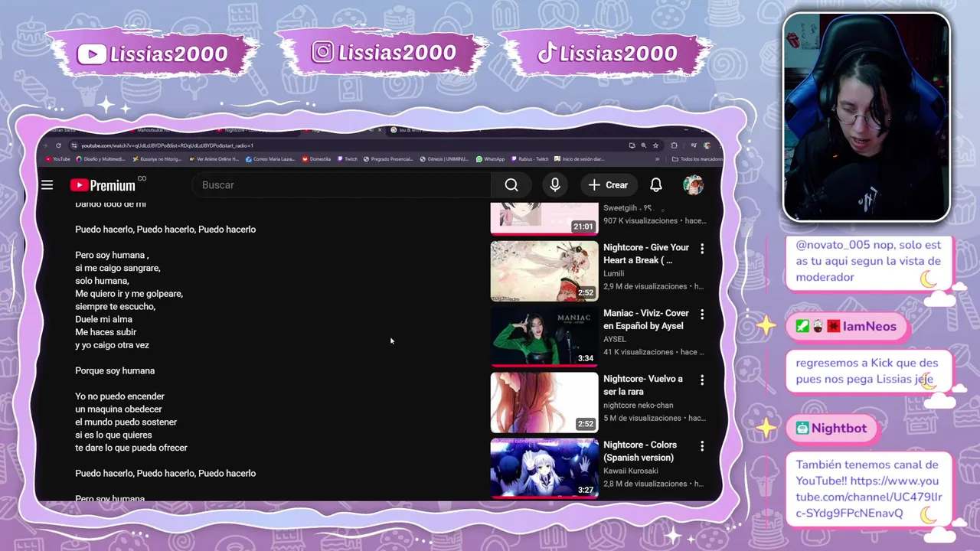Open Rubius - Twitch bookmark
Screen dimensions: 980x551
[530, 159]
